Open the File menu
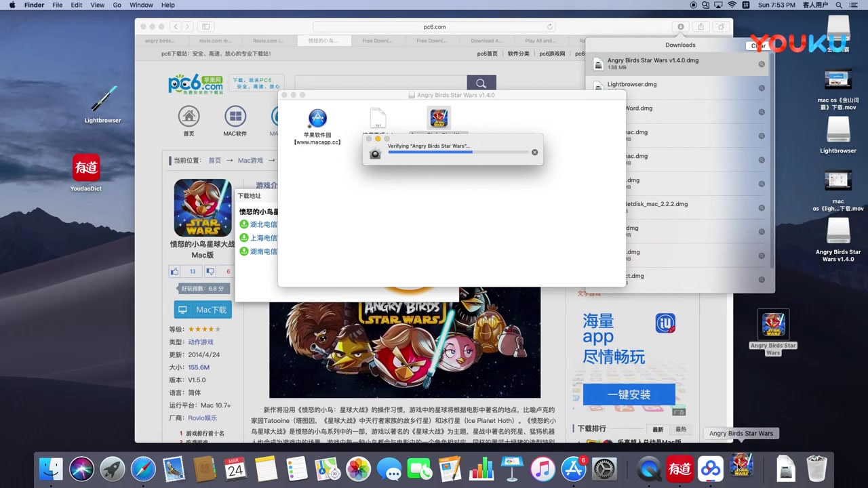This screenshot has height=488, width=868. tap(58, 5)
